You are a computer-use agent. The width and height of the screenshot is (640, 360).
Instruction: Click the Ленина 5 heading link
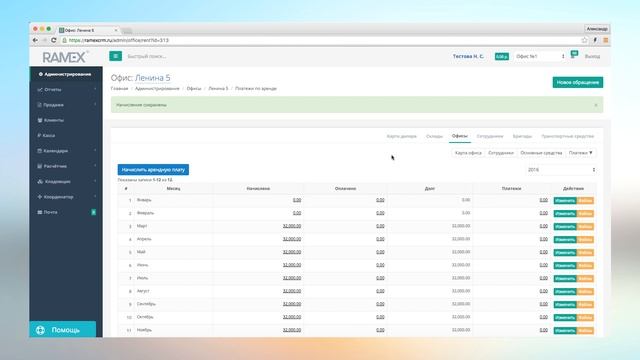(x=153, y=78)
